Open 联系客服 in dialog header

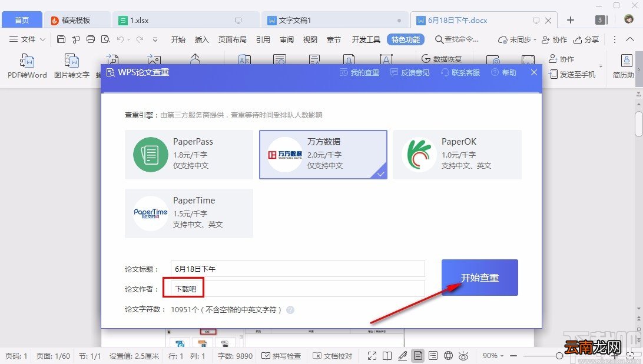pyautogui.click(x=460, y=72)
